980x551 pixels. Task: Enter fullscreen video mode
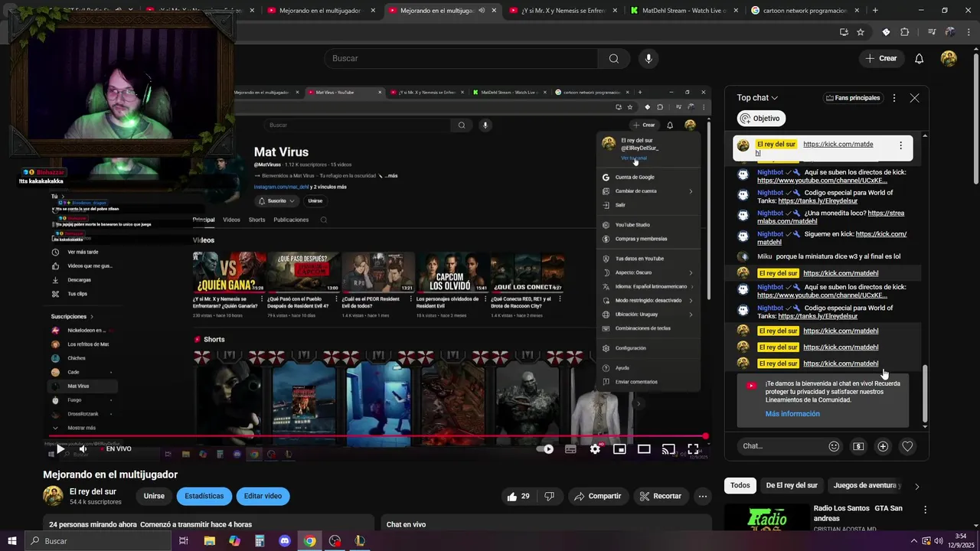click(693, 449)
